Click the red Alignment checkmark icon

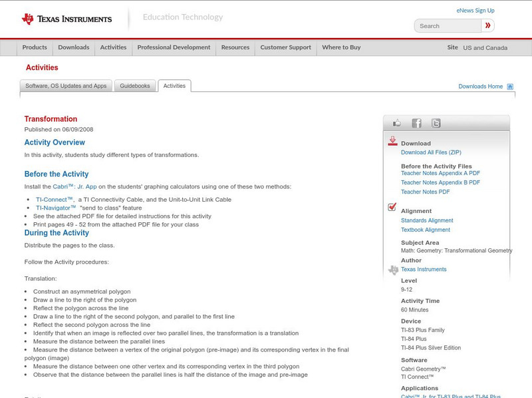tap(391, 206)
